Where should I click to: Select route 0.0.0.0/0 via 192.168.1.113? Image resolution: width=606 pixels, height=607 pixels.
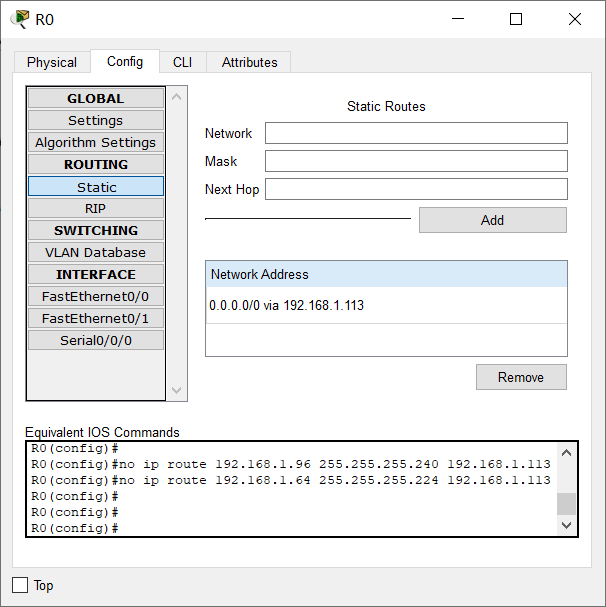tap(386, 305)
